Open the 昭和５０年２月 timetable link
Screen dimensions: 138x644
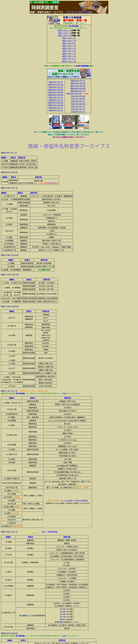coord(69,51)
